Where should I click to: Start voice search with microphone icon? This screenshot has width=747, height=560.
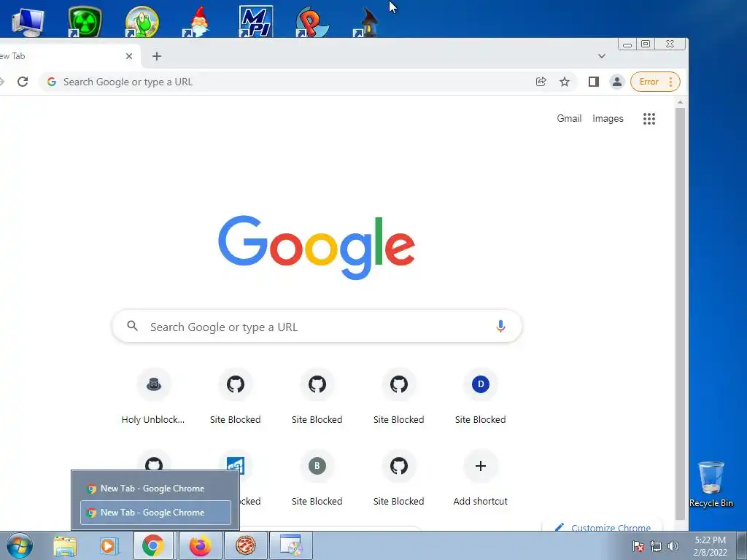500,326
